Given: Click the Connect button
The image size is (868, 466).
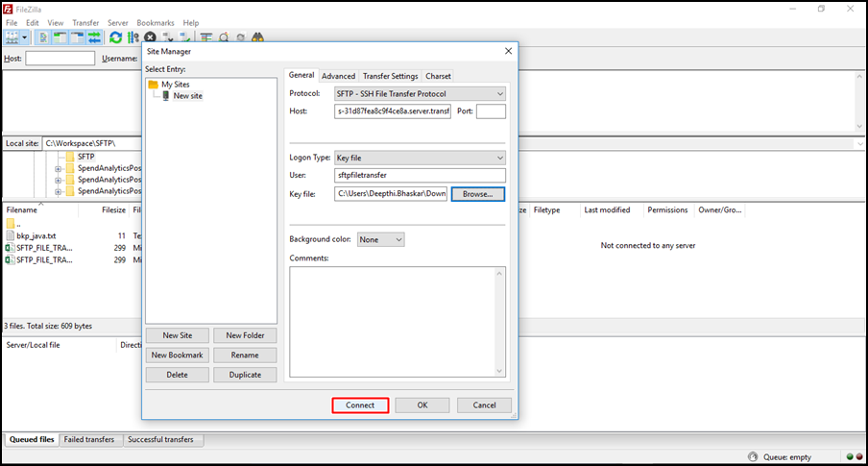Looking at the screenshot, I should point(360,405).
